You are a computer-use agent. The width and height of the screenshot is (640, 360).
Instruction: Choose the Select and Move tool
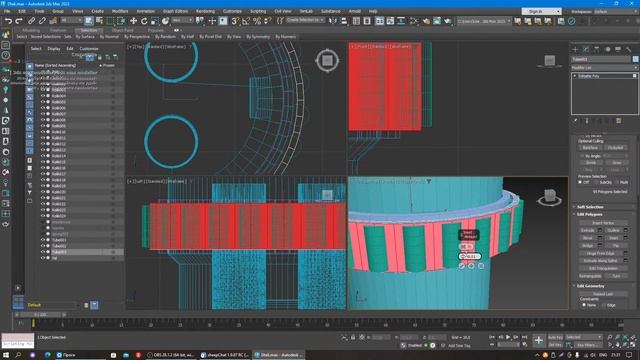(133, 21)
